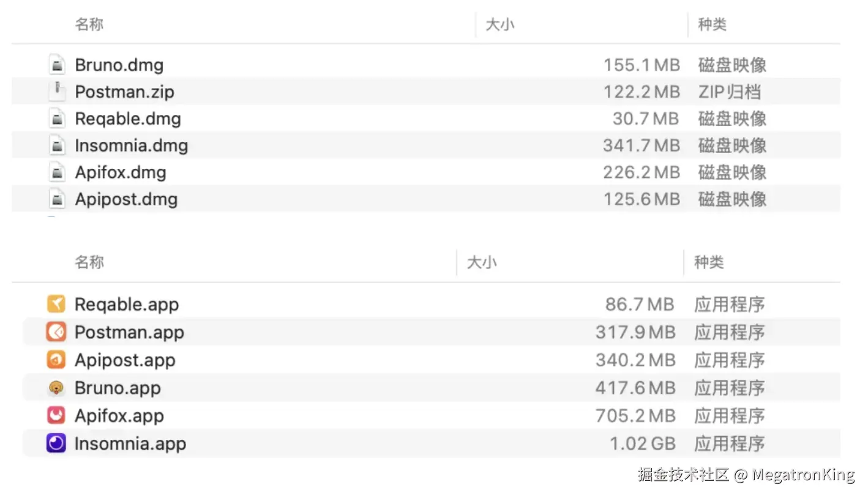
Task: Click the Apipost.app application icon
Action: [x=56, y=360]
